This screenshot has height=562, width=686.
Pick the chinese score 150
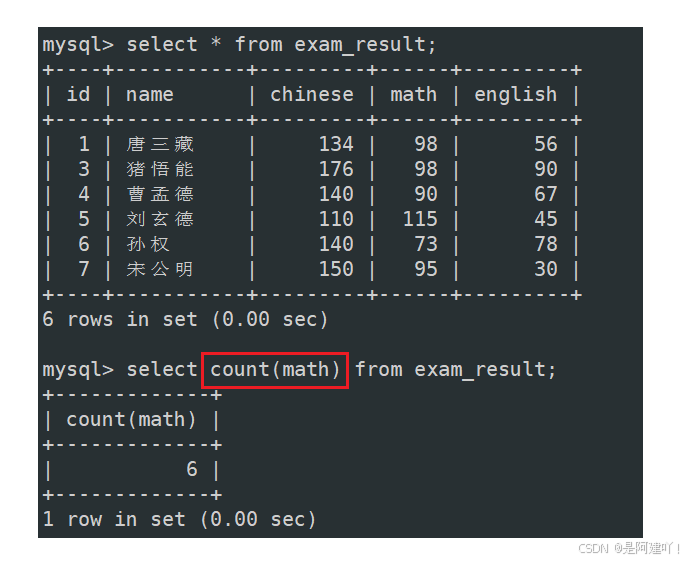pos(336,269)
